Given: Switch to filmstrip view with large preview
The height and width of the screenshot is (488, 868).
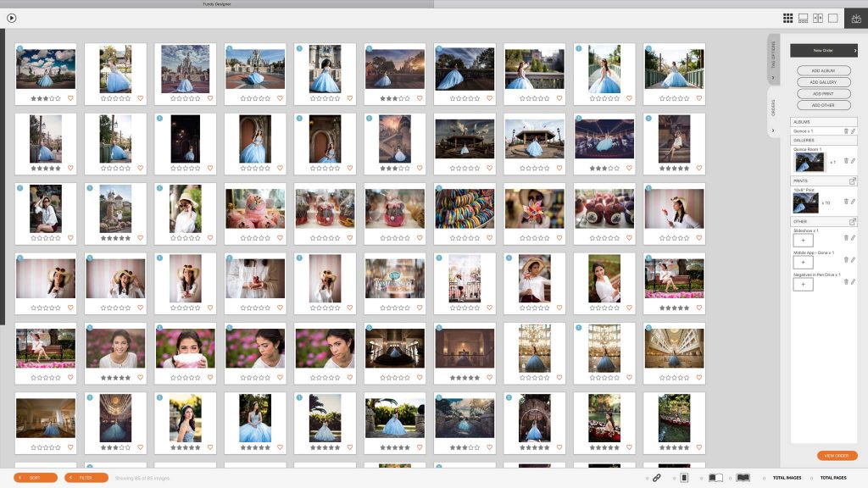Looking at the screenshot, I should (x=803, y=19).
